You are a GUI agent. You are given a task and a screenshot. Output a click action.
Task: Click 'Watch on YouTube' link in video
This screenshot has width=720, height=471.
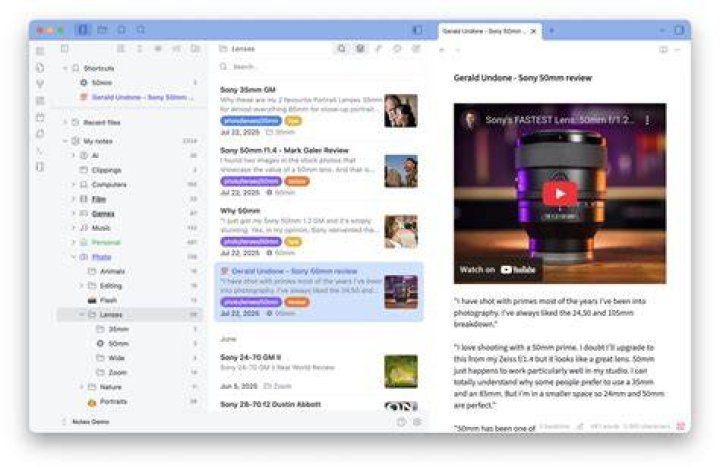pyautogui.click(x=497, y=269)
